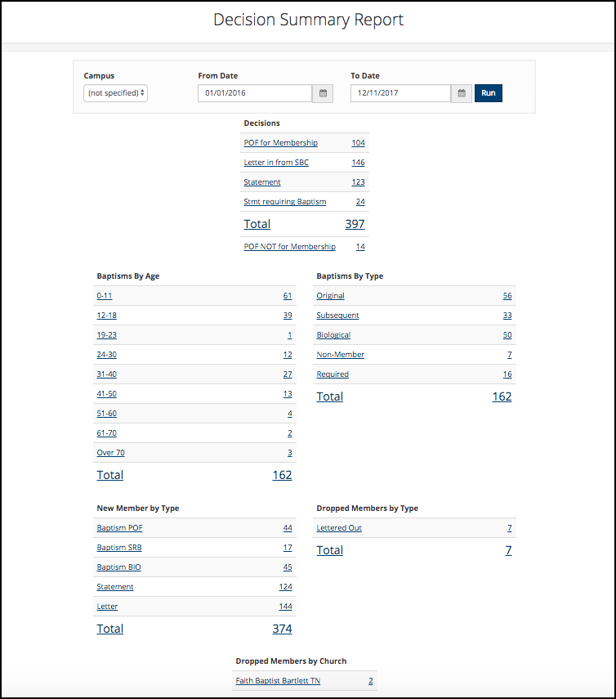The image size is (616, 699).
Task: Open Baptism BIO new member link
Action: click(x=118, y=567)
